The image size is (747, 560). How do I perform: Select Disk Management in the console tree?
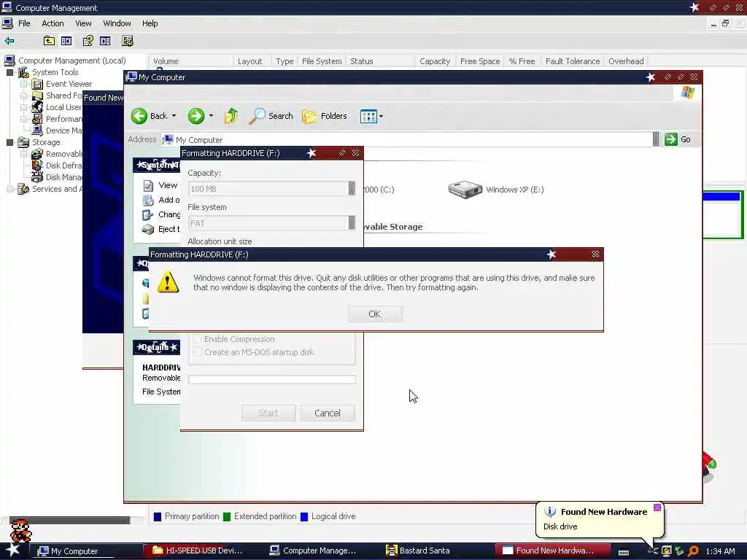[x=64, y=177]
